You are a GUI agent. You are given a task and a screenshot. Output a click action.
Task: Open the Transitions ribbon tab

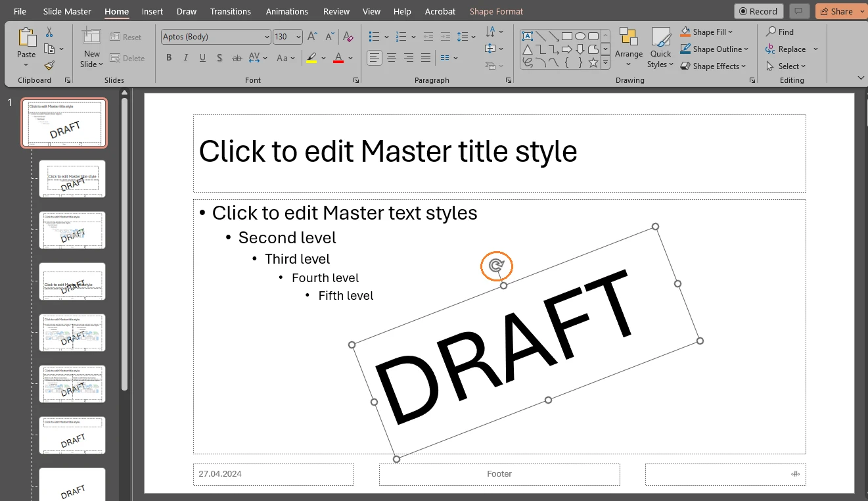coord(231,11)
